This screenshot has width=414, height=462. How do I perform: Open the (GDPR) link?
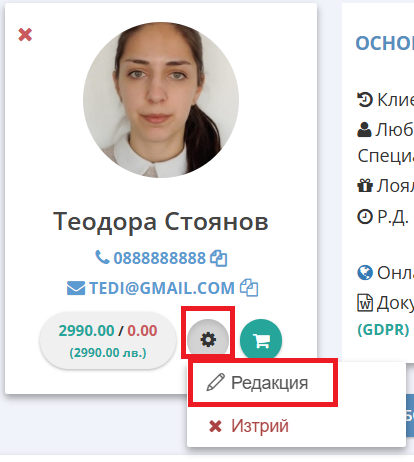click(383, 330)
